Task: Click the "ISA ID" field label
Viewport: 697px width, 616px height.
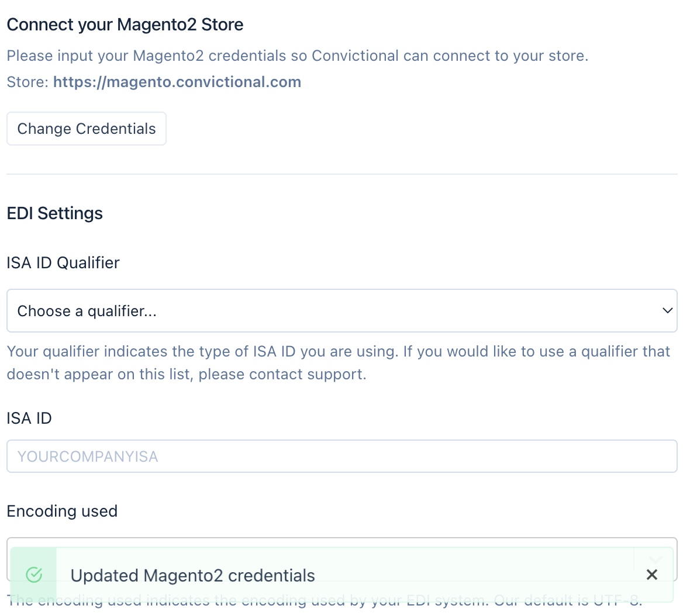Action: click(29, 418)
